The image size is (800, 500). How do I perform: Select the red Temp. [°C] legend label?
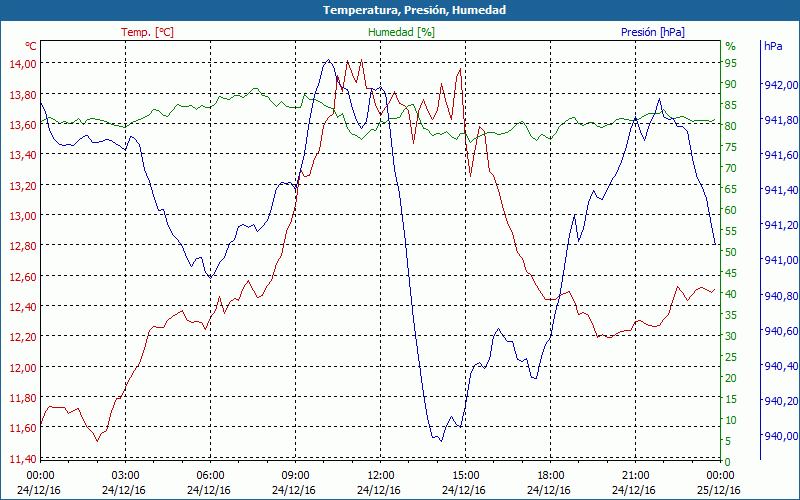click(147, 32)
